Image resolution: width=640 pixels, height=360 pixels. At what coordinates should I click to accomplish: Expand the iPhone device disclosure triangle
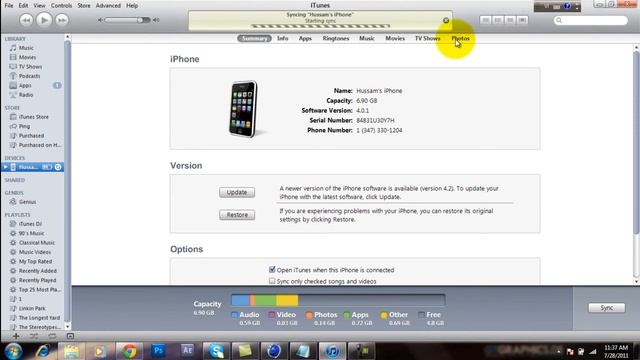pos(6,167)
